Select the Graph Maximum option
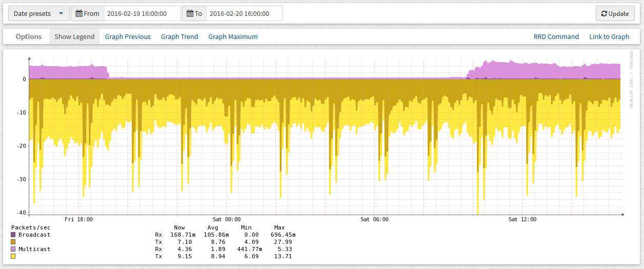Image resolution: width=644 pixels, height=269 pixels. point(233,36)
